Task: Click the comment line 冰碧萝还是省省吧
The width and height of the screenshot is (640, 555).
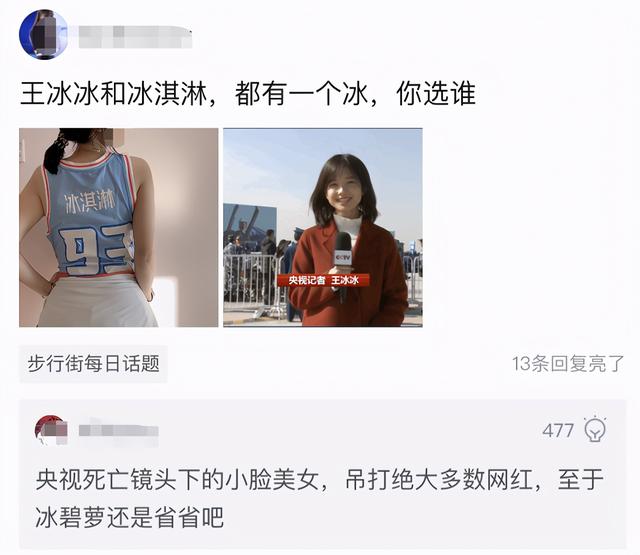Action: point(129,518)
